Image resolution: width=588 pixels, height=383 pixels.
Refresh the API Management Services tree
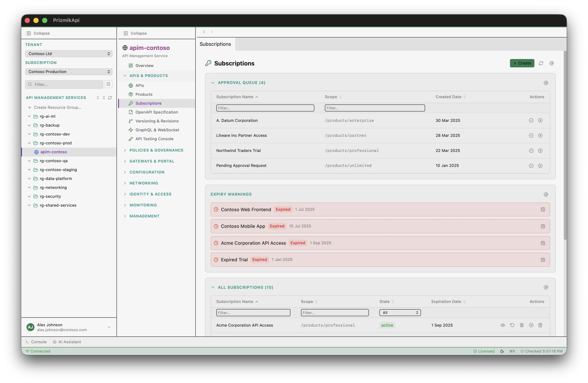coord(110,98)
